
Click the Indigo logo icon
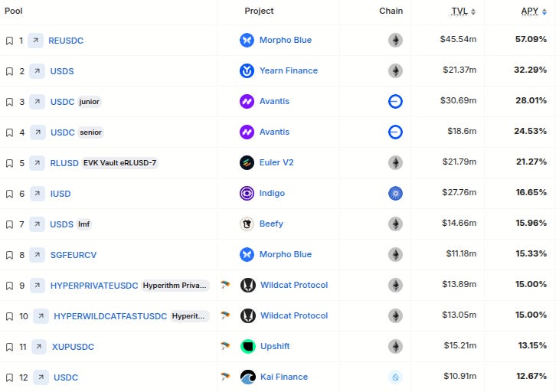click(x=247, y=193)
